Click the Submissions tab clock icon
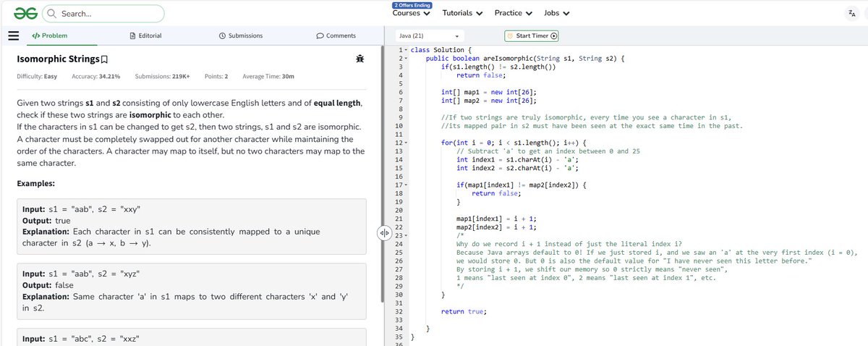This screenshot has width=868, height=346. click(x=221, y=35)
